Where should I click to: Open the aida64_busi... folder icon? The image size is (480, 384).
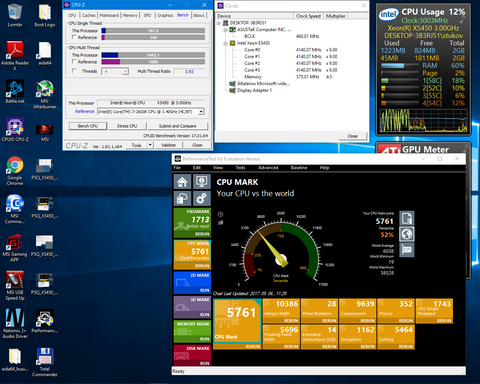15,360
